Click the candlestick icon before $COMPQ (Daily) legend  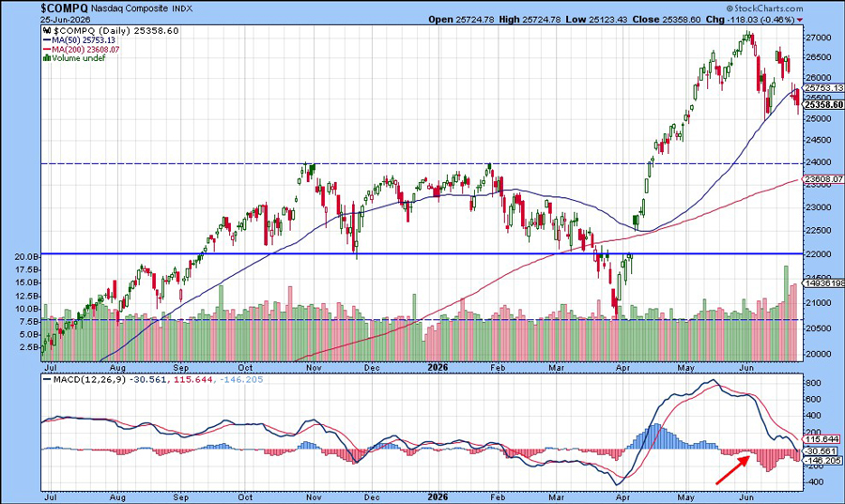(x=47, y=31)
